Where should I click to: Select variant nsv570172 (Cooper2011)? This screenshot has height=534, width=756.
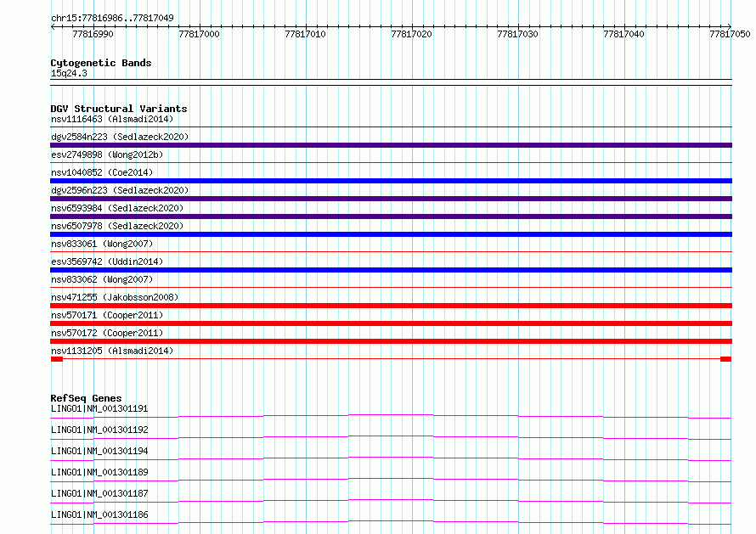click(x=107, y=333)
